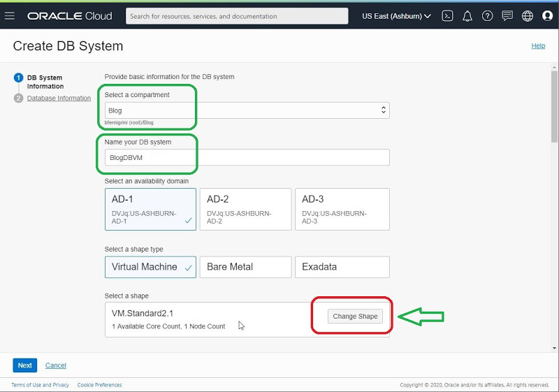559x392 pixels.
Task: Open the notifications bell
Action: click(467, 16)
